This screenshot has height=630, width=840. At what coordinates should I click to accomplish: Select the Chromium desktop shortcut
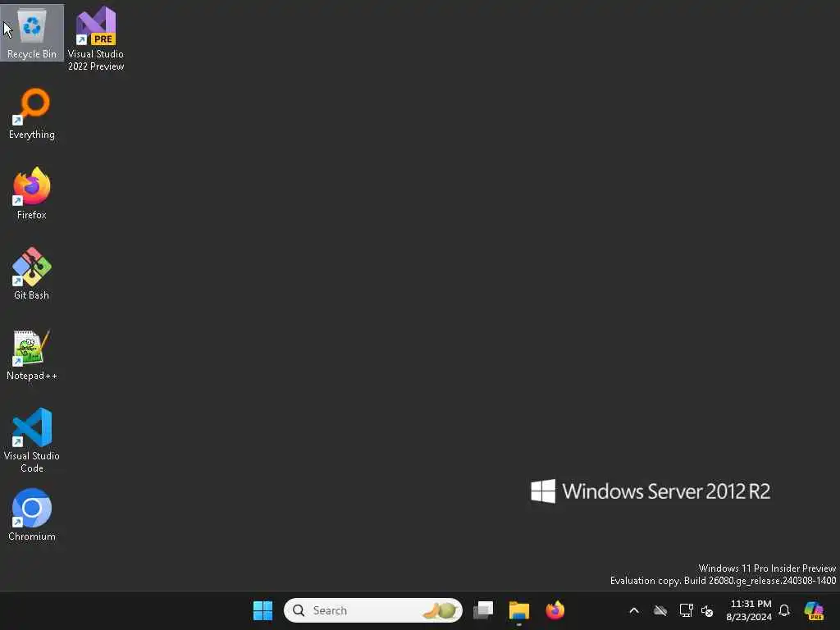pyautogui.click(x=32, y=515)
